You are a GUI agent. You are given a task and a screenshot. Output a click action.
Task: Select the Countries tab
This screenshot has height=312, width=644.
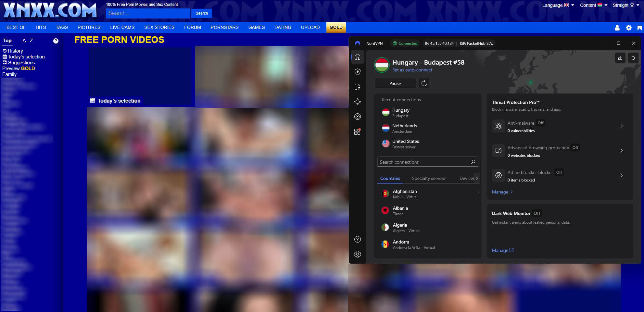click(x=390, y=178)
